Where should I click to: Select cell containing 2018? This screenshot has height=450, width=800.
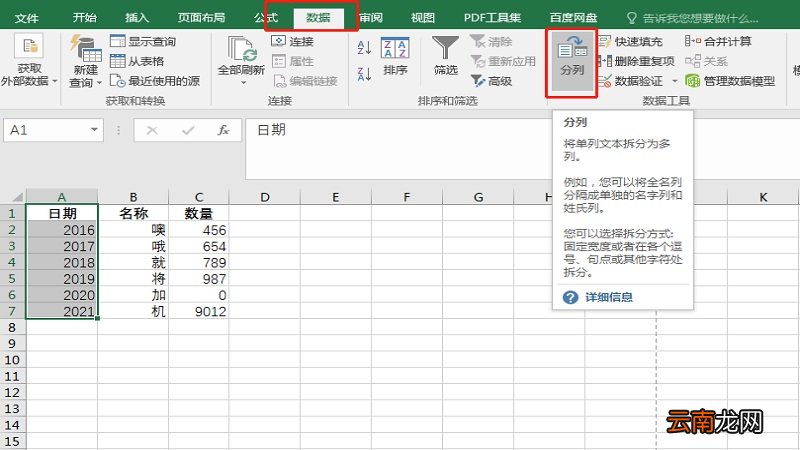(x=62, y=262)
